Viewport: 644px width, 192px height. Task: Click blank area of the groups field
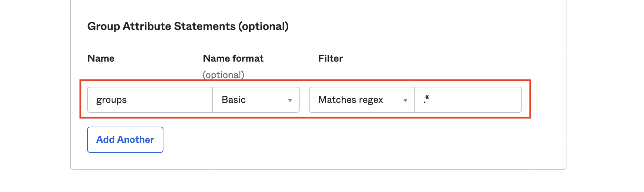pos(172,100)
